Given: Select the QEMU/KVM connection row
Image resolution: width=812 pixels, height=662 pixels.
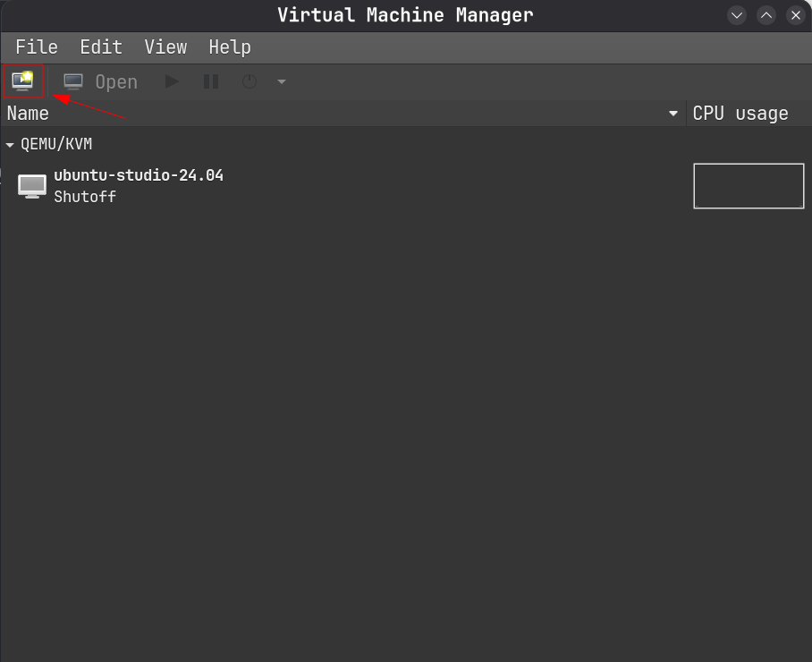Looking at the screenshot, I should (406, 144).
